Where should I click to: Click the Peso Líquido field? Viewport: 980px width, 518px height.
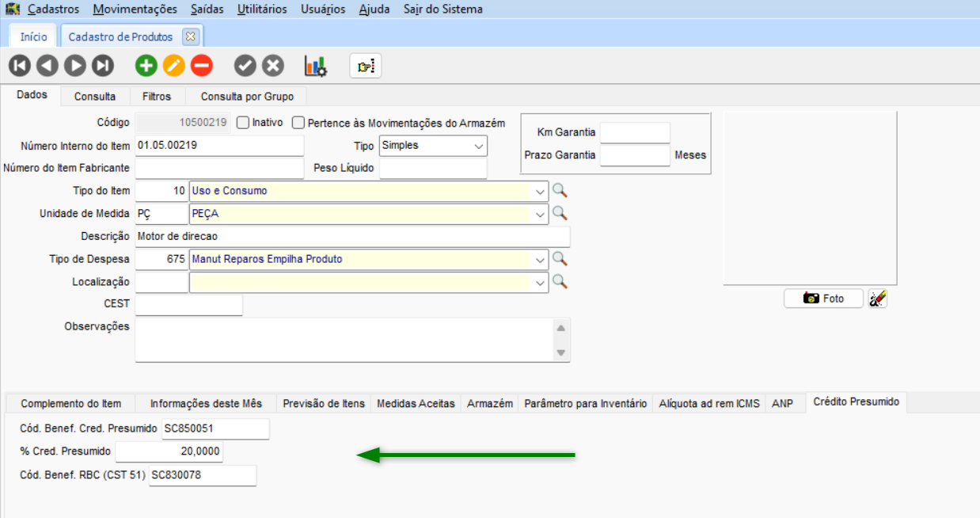(433, 168)
